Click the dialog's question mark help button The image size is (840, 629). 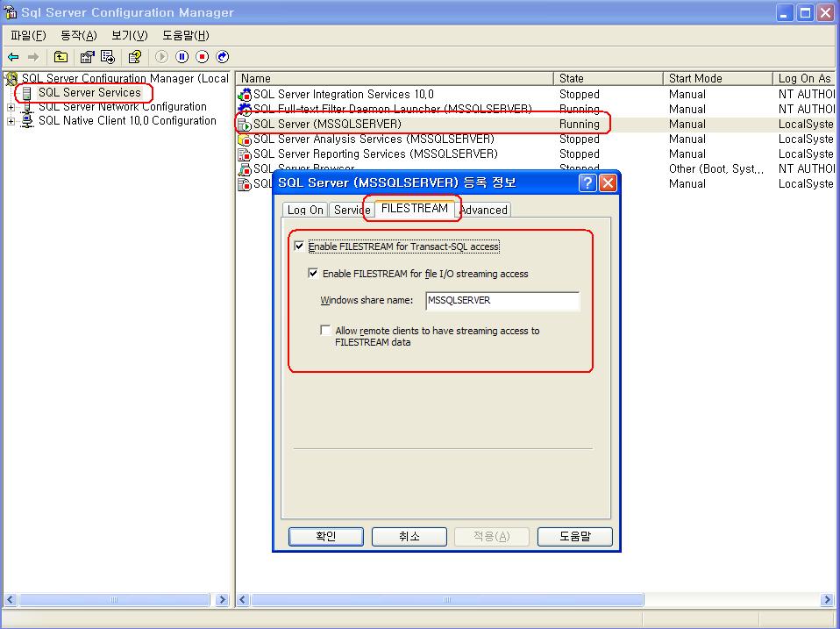pos(587,183)
